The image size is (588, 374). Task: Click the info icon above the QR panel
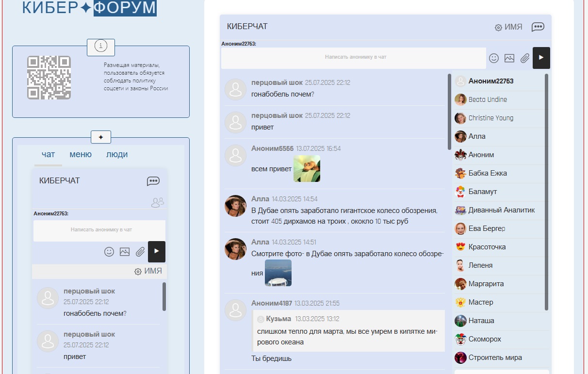pyautogui.click(x=101, y=47)
